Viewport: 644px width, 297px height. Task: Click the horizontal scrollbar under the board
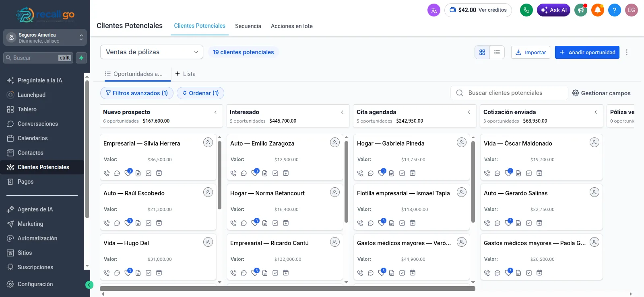[x=287, y=288]
